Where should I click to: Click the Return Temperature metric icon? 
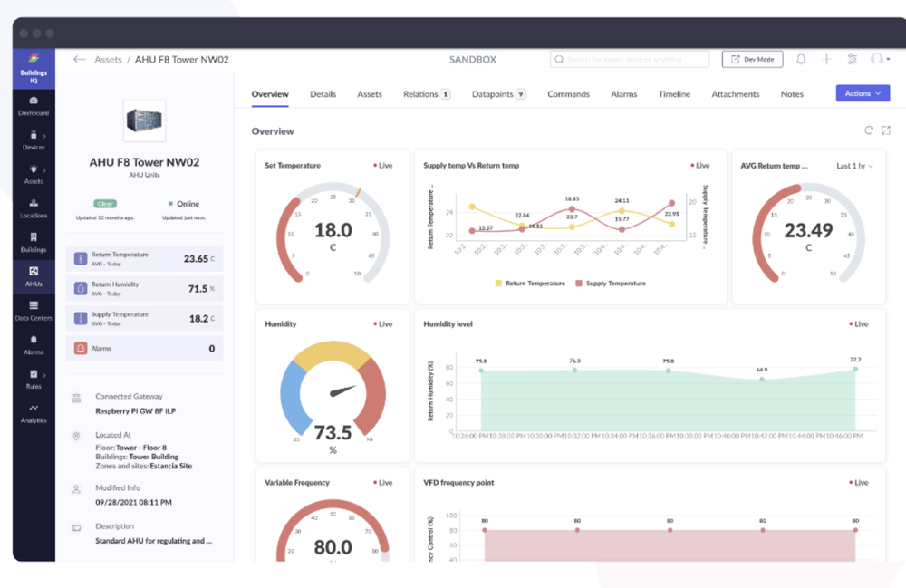click(x=81, y=258)
